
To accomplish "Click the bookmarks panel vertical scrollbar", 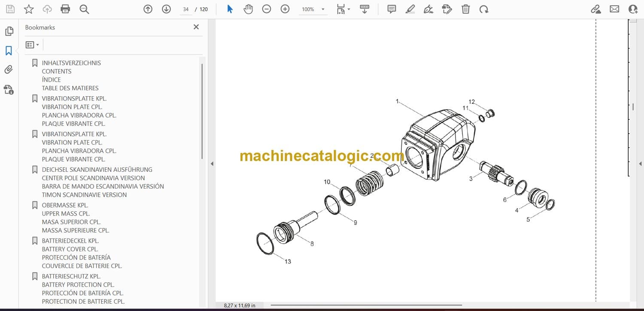I will pyautogui.click(x=202, y=112).
